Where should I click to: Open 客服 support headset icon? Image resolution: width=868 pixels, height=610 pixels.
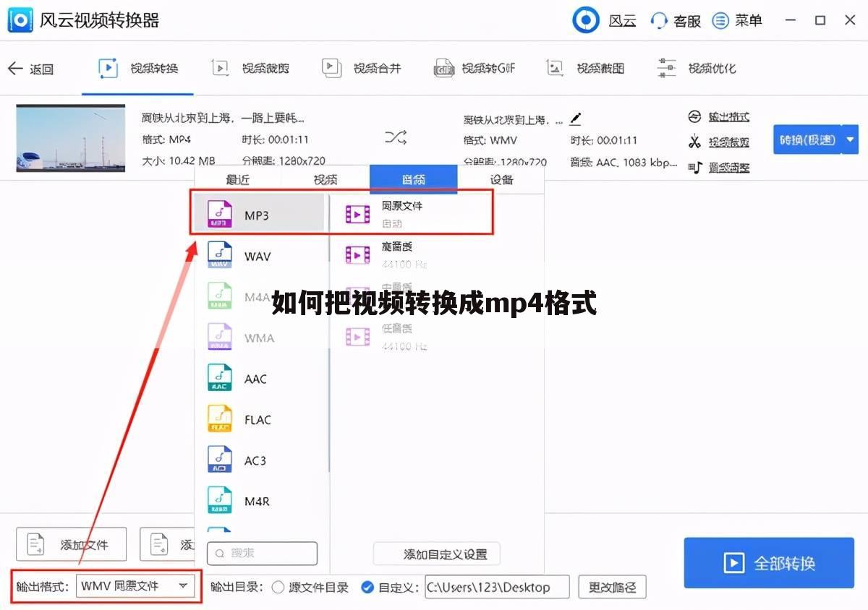[659, 20]
